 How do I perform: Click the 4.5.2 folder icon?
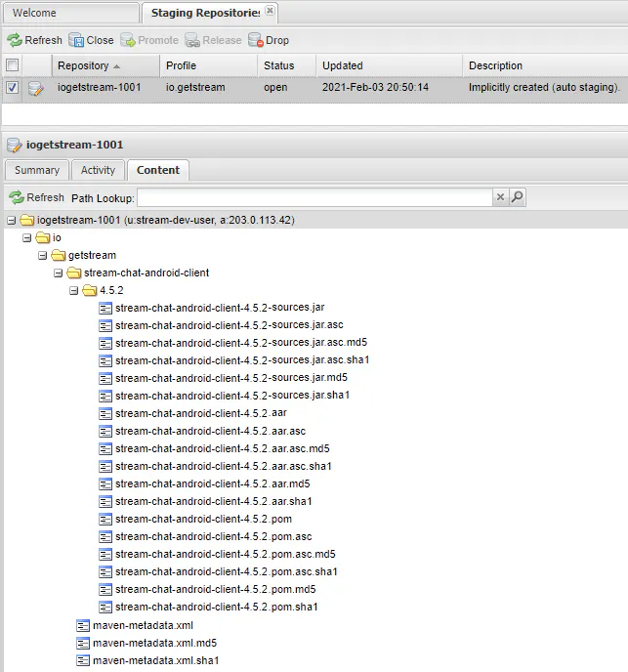pos(90,290)
